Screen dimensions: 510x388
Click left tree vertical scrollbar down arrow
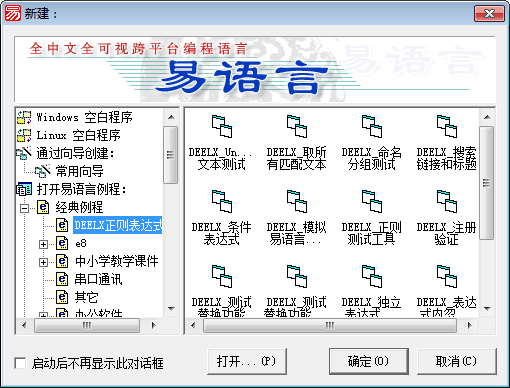[171, 309]
